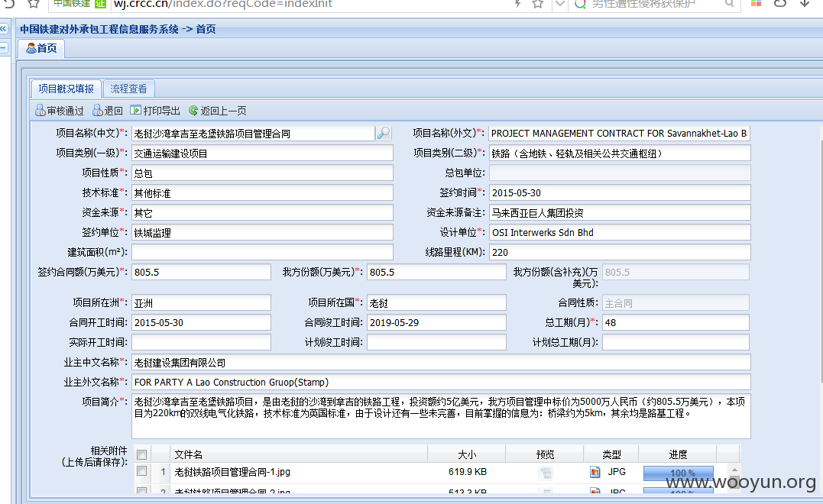823x504 pixels.
Task: Click the 合同竣工时间 date field
Action: point(436,322)
